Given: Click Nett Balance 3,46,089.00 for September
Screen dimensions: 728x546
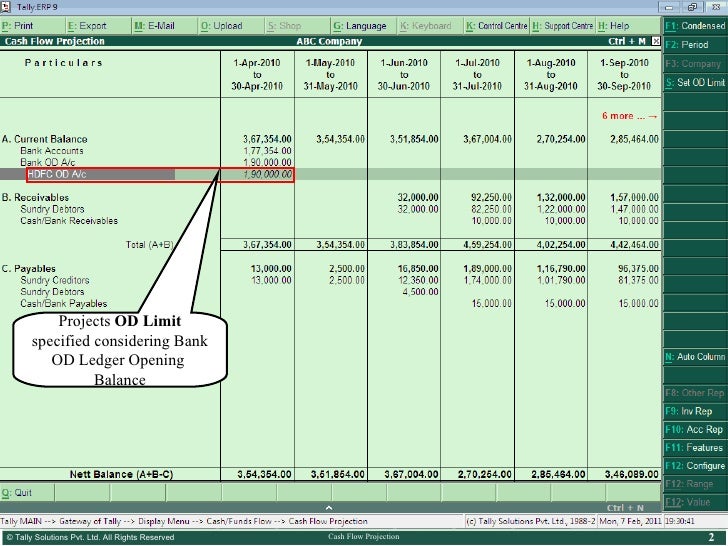Looking at the screenshot, I should [x=632, y=474].
